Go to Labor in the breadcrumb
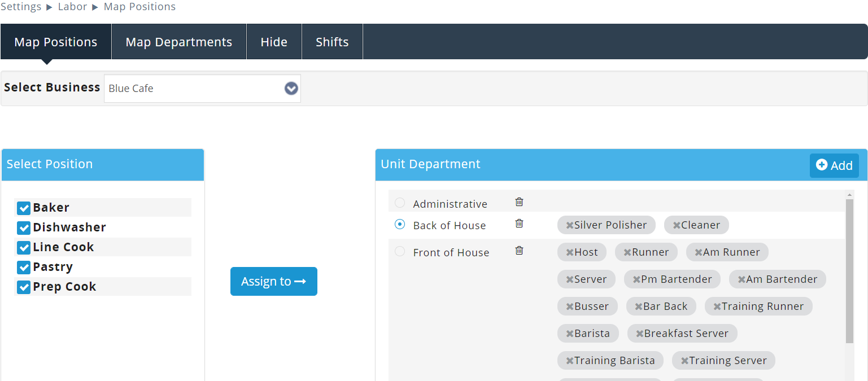The image size is (868, 381). (72, 7)
